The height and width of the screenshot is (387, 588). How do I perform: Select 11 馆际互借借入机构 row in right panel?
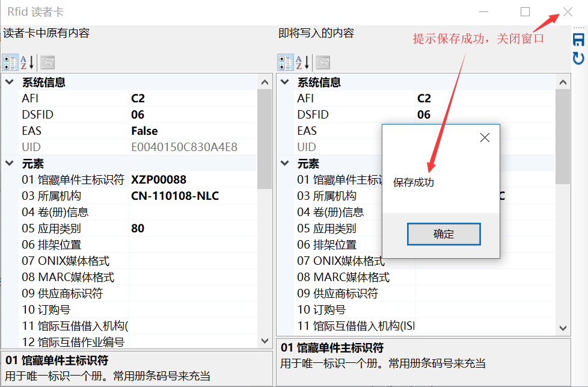[x=424, y=326]
